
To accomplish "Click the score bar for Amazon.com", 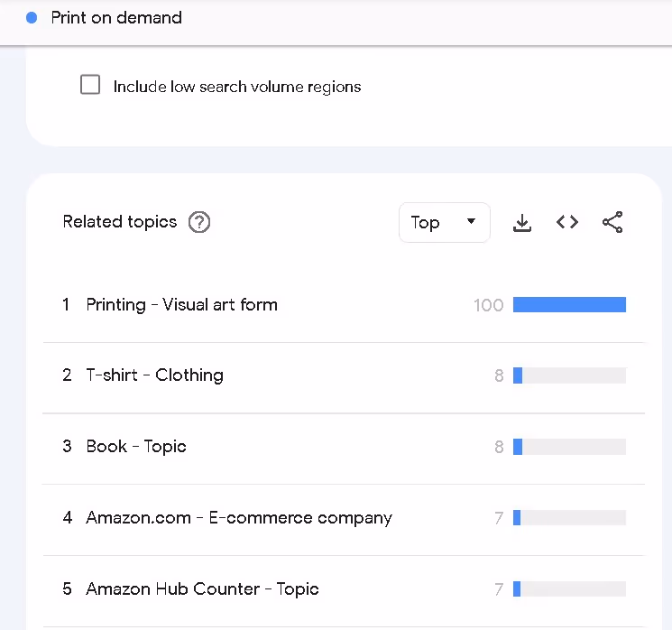I will [569, 518].
